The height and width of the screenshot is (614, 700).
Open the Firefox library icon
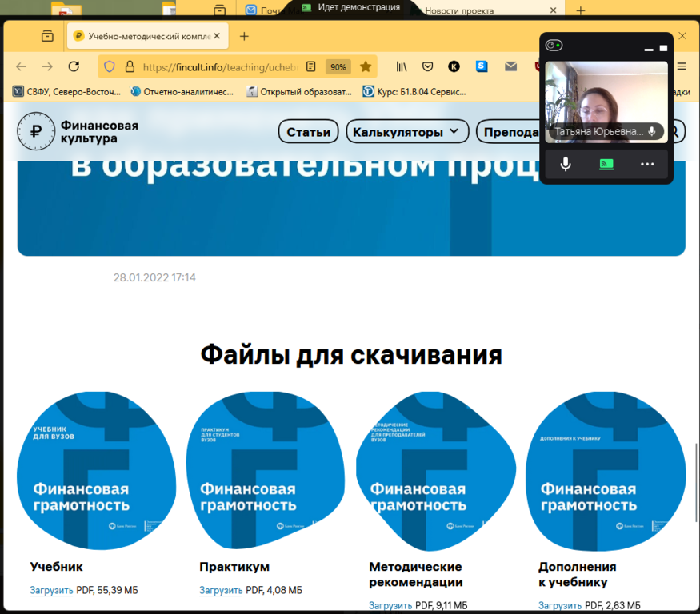click(402, 67)
